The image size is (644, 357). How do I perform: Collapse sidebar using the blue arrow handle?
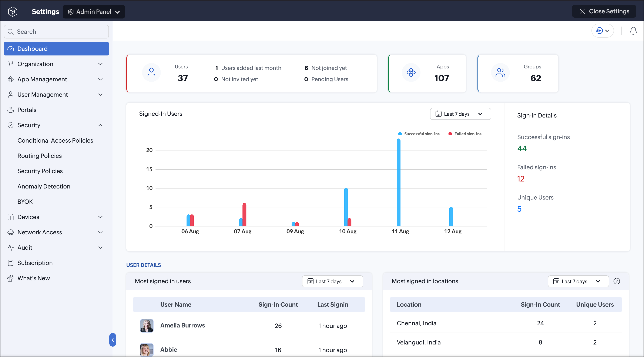click(x=113, y=340)
